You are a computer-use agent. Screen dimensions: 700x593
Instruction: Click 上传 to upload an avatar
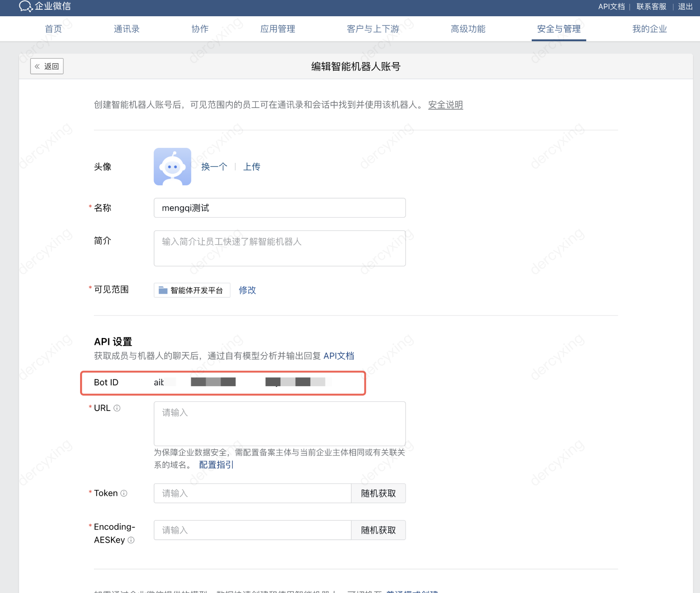(x=252, y=167)
